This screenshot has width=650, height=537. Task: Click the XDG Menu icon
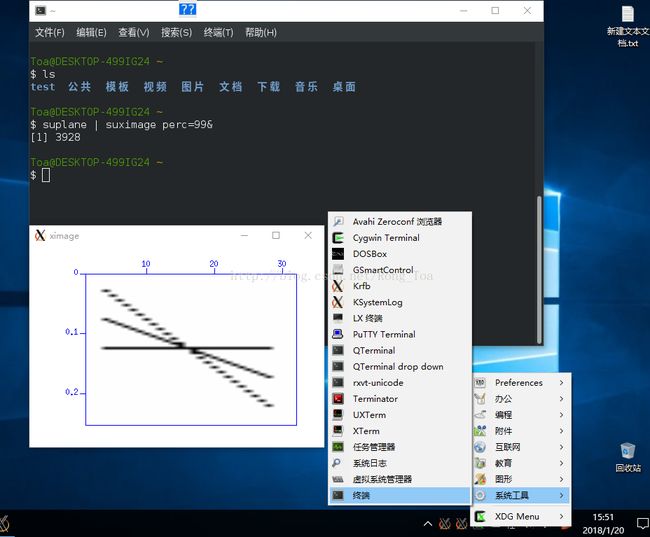pyautogui.click(x=480, y=516)
